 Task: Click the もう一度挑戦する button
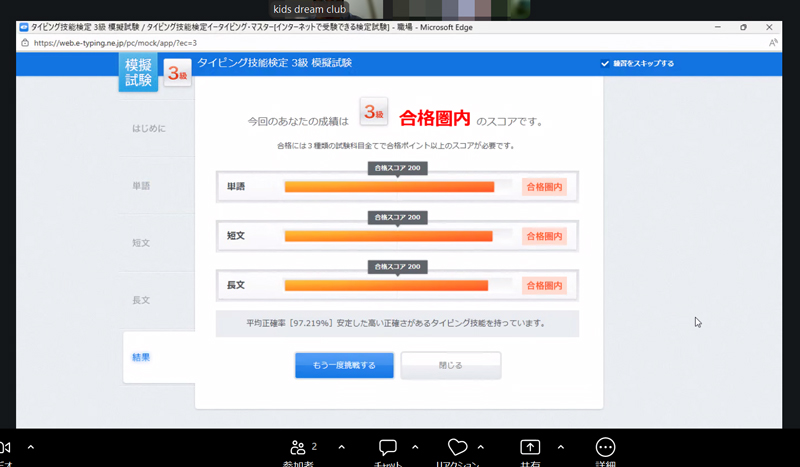click(344, 365)
